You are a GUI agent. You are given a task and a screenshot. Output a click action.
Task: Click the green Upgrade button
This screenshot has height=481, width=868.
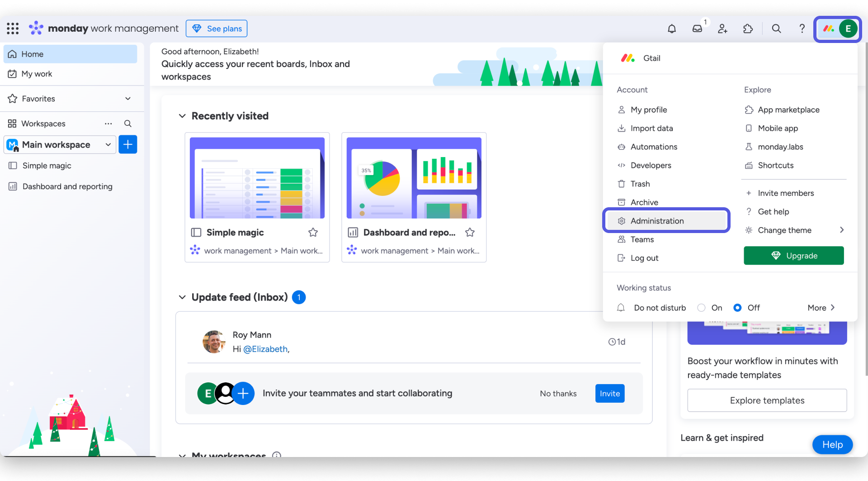(794, 256)
